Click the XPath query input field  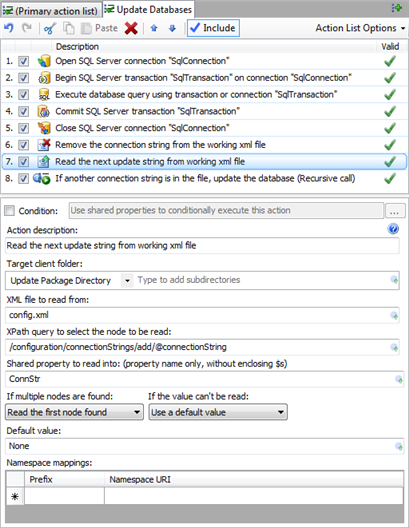[x=202, y=347]
